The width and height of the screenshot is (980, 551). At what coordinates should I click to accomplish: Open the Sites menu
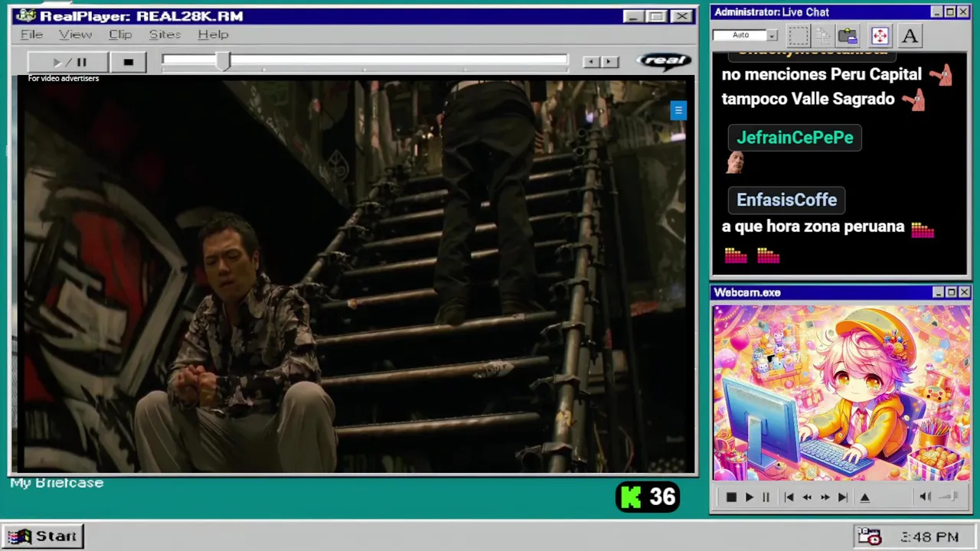(165, 34)
